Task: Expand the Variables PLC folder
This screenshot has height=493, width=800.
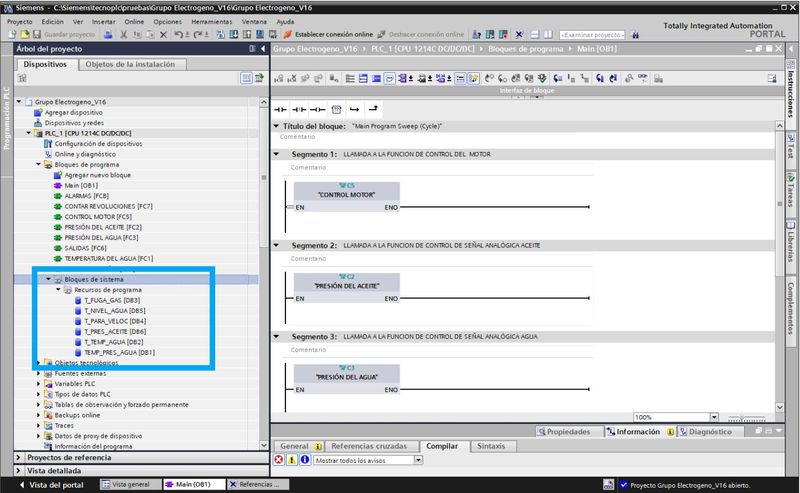Action: pyautogui.click(x=39, y=383)
